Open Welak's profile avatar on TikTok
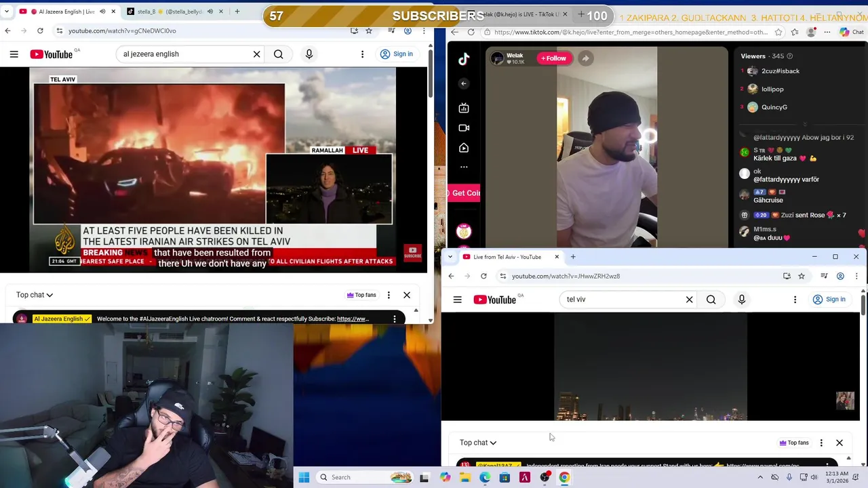Screen dimensions: 868x488 pyautogui.click(x=498, y=58)
